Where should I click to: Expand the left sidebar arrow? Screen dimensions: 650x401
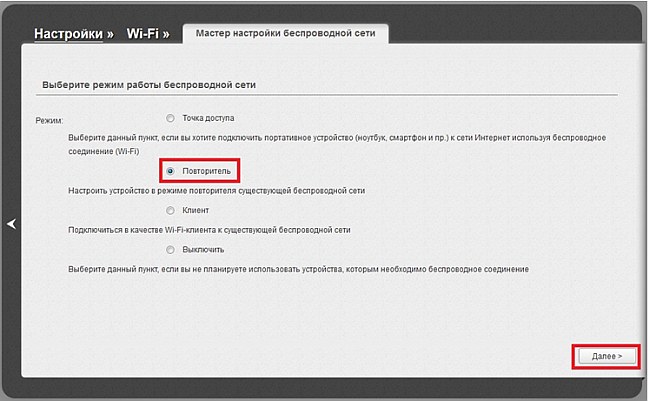click(12, 225)
